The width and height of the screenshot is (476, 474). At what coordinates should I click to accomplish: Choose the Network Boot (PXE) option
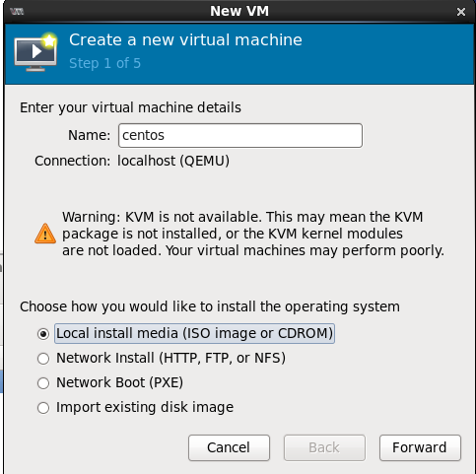pyautogui.click(x=43, y=383)
